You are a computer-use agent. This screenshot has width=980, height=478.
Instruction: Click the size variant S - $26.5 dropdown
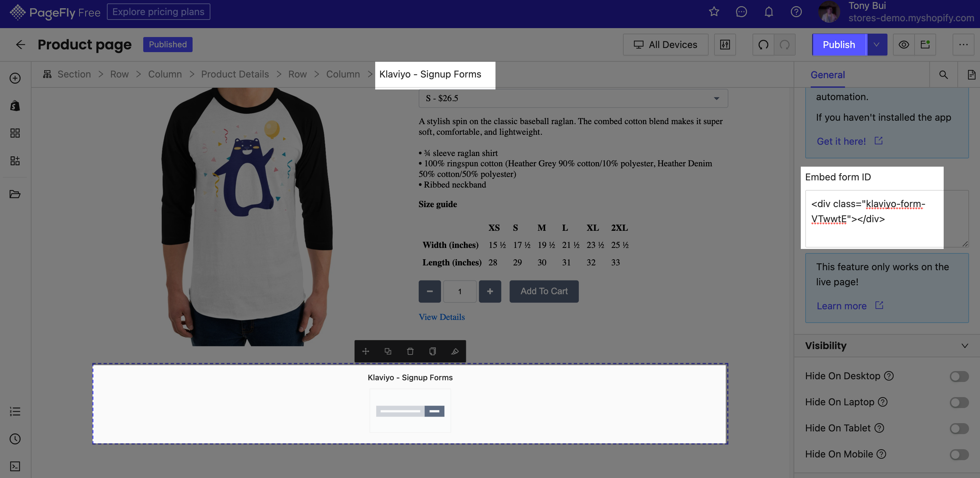[571, 98]
